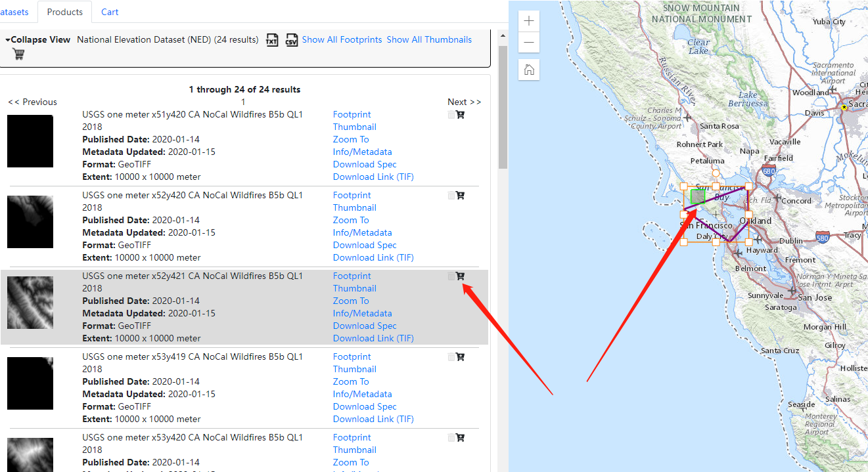
Task: Add all NED results to cart icon
Action: click(x=18, y=54)
